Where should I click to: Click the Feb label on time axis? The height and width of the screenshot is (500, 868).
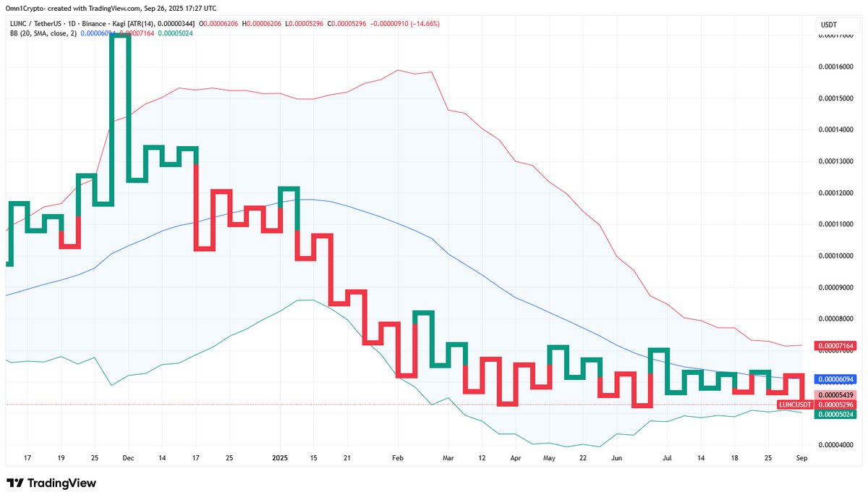(x=397, y=458)
